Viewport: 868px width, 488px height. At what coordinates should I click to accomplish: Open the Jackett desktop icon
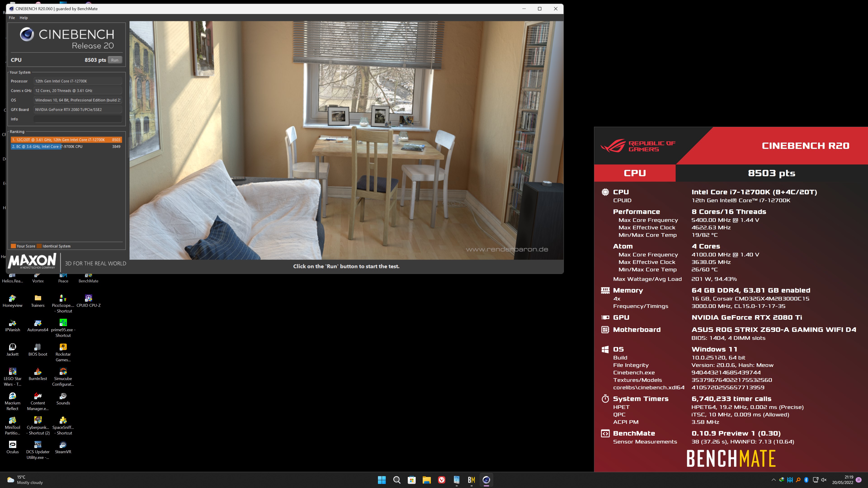point(12,350)
